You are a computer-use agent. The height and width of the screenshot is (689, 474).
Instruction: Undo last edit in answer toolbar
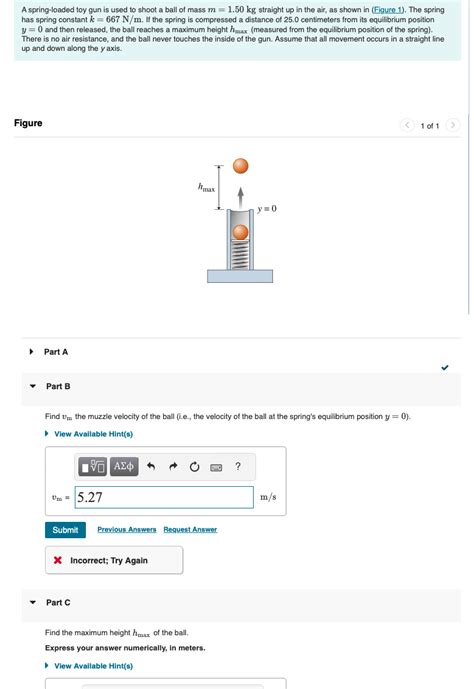tap(151, 466)
